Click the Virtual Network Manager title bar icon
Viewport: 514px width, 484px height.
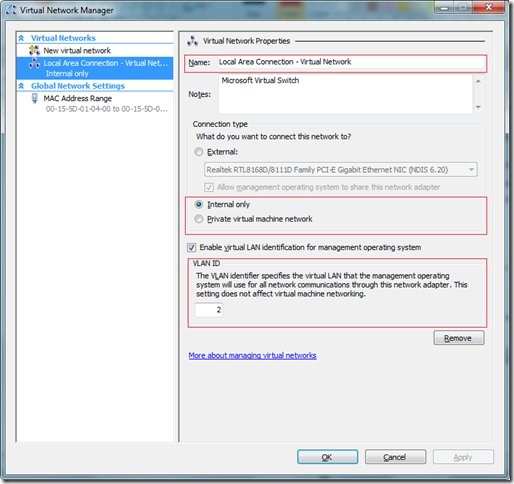(x=10, y=9)
